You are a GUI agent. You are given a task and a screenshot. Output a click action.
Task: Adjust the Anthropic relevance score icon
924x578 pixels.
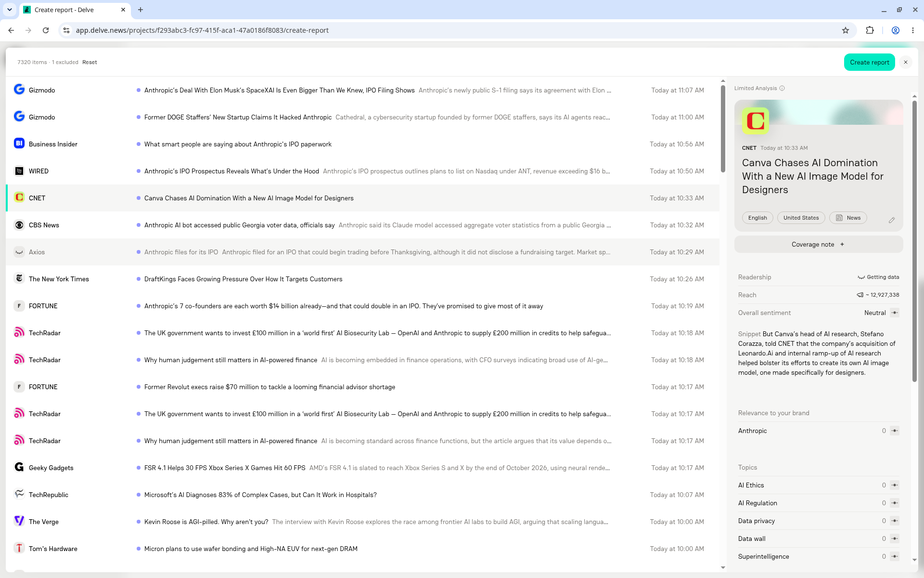[x=895, y=431]
